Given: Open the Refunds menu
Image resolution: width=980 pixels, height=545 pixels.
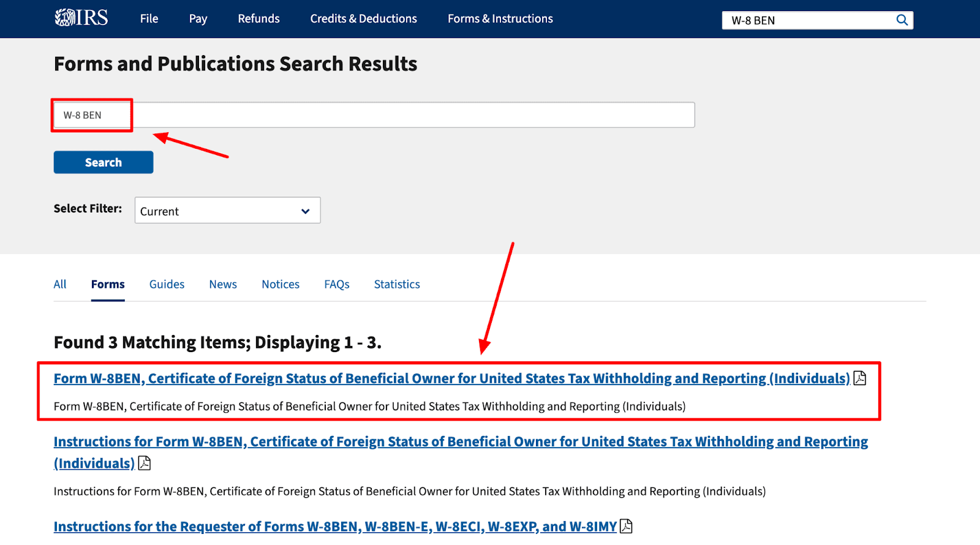Looking at the screenshot, I should pos(258,19).
